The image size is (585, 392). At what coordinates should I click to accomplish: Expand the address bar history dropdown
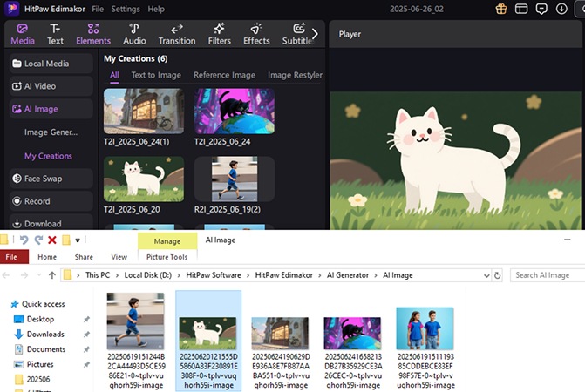pos(486,276)
